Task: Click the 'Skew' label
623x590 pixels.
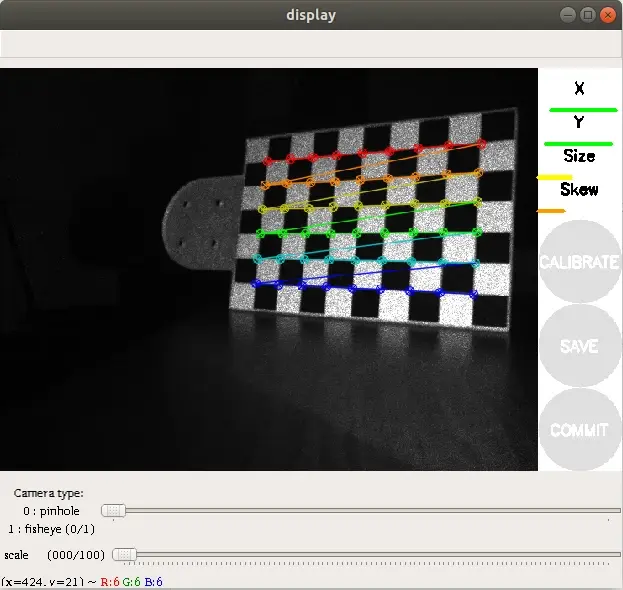Action: (579, 190)
